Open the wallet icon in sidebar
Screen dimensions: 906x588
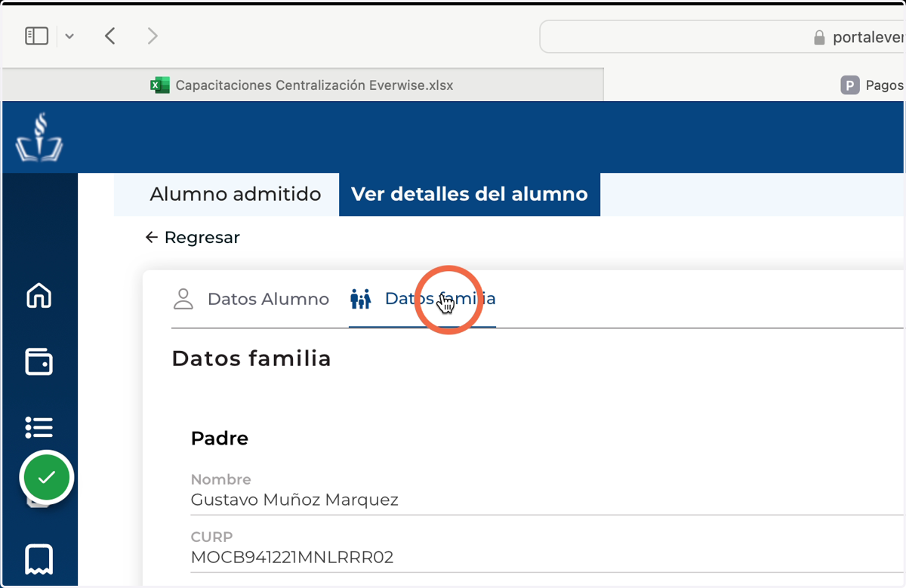click(39, 362)
